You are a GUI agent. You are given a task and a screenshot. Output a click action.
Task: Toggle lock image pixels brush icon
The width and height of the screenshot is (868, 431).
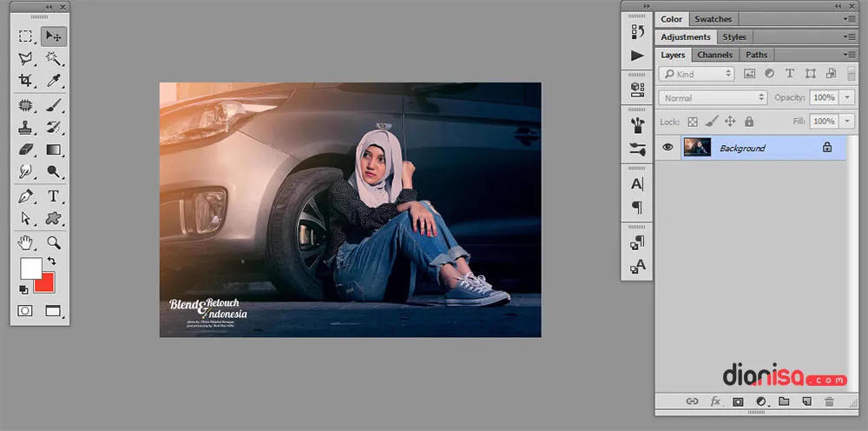tap(712, 122)
